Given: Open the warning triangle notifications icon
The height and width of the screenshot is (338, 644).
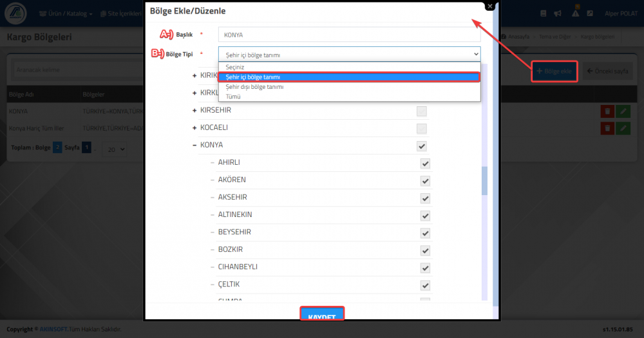Looking at the screenshot, I should click(x=575, y=13).
